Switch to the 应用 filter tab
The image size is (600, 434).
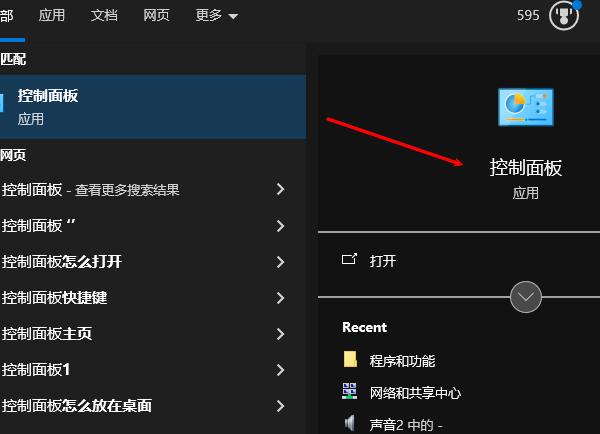52,15
